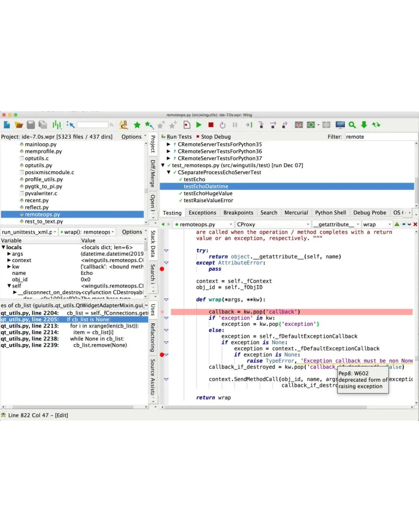The width and height of the screenshot is (419, 532).
Task: Collapse the CSeparateProcessEchoServerTest node
Action: click(x=169, y=172)
